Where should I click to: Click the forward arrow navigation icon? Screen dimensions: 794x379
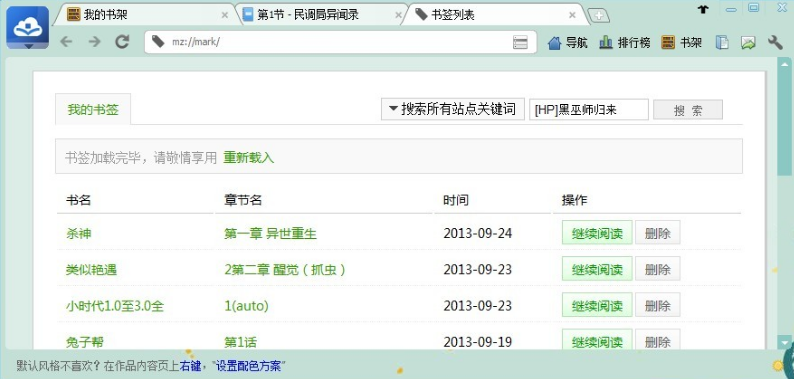coord(94,42)
